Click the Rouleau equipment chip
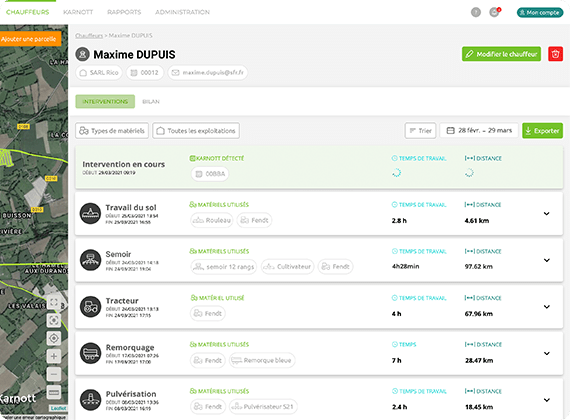Screen dimensions: 570x420 click(x=212, y=220)
